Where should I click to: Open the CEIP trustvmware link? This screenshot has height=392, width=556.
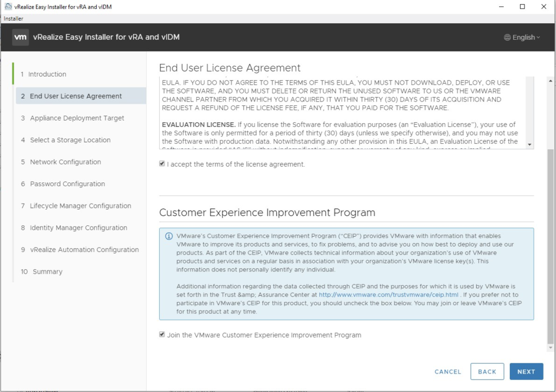pos(388,295)
